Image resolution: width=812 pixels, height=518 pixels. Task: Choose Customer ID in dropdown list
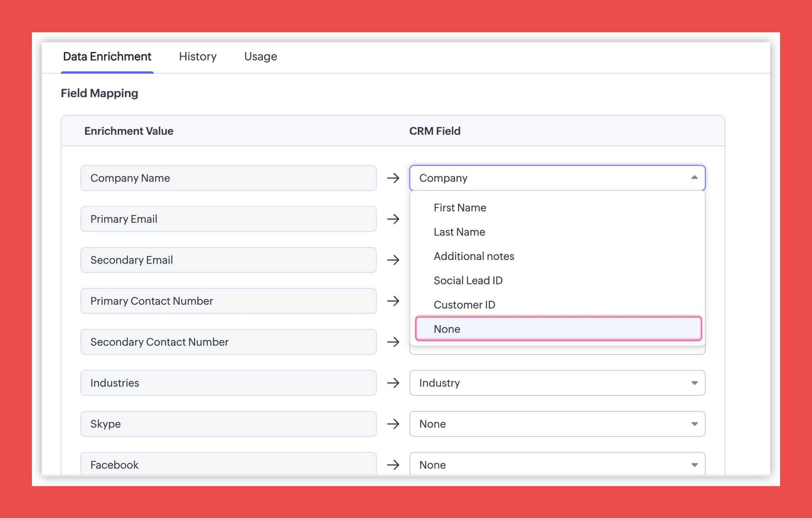(x=464, y=305)
